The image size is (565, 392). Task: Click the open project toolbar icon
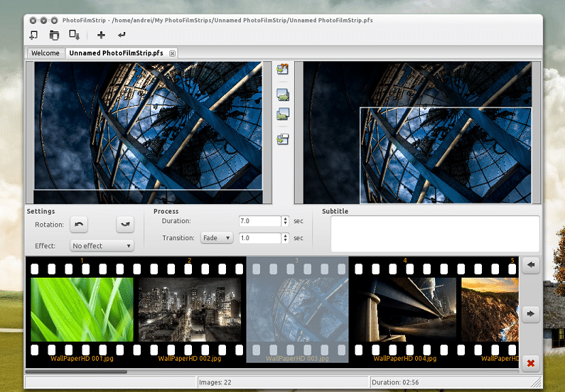54,35
